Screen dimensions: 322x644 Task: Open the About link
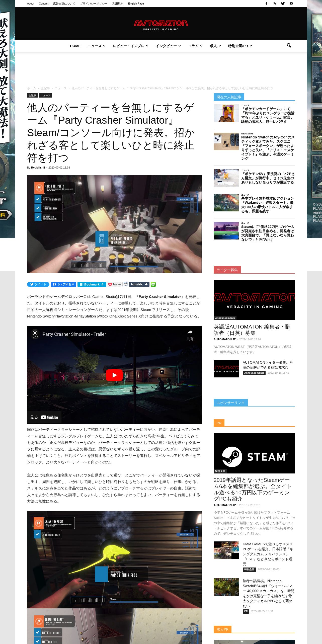coord(31,4)
